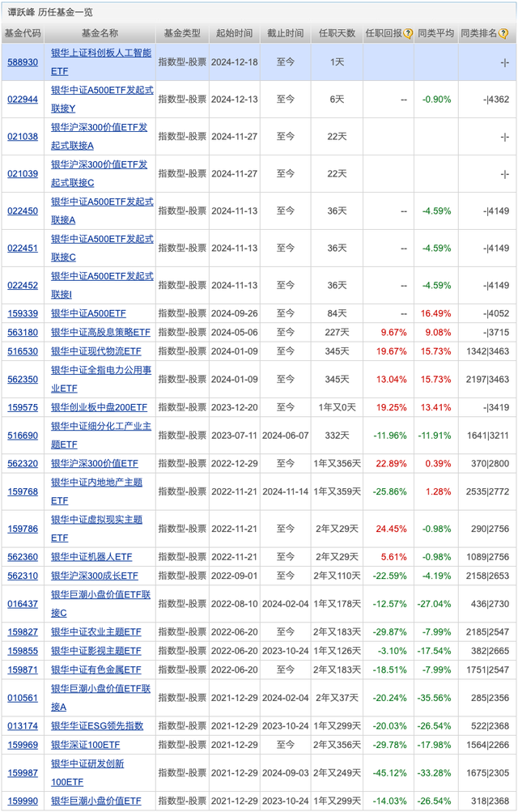Image resolution: width=518 pixels, height=812 pixels.
Task: Open fund code 021038
Action: (x=23, y=137)
